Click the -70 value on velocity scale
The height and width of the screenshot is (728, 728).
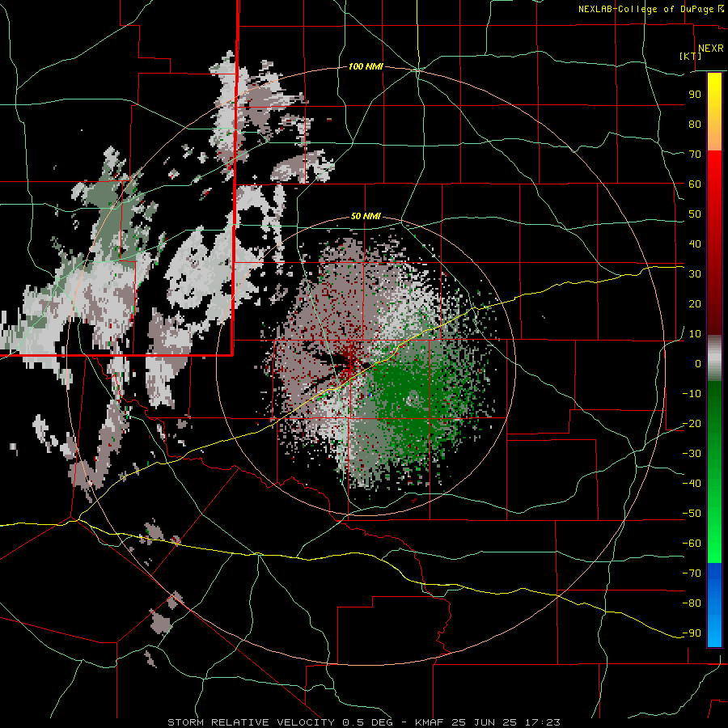tap(692, 573)
